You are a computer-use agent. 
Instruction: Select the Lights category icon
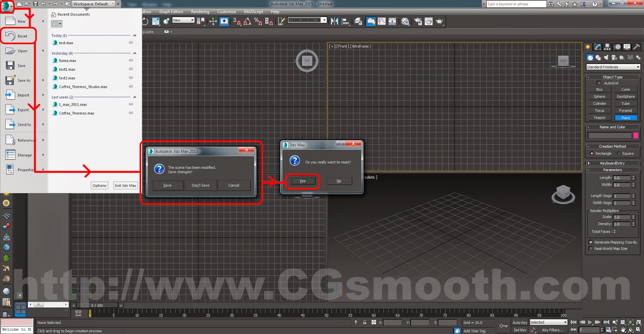tap(606, 58)
